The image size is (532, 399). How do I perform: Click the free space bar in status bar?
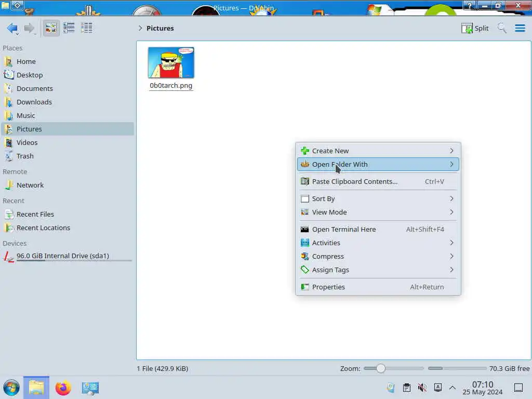457,368
